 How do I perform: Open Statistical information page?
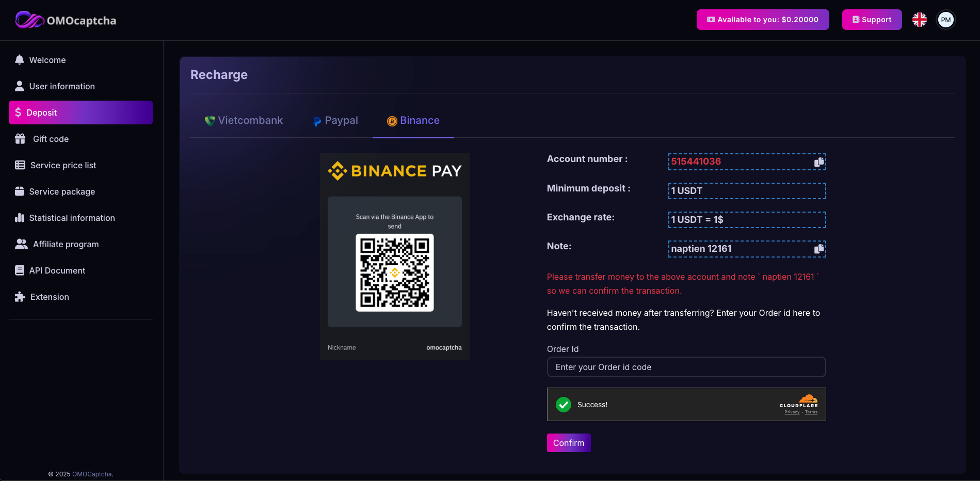coord(81,218)
